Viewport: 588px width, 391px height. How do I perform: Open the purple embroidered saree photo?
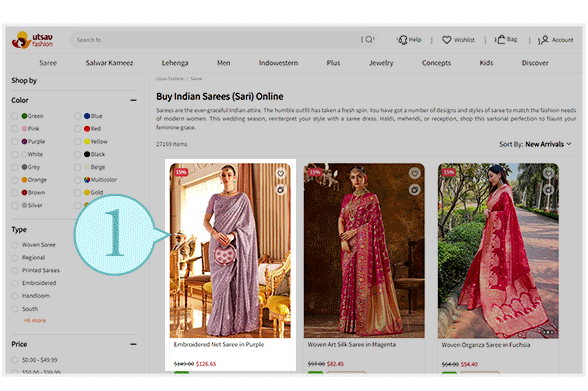pos(230,250)
